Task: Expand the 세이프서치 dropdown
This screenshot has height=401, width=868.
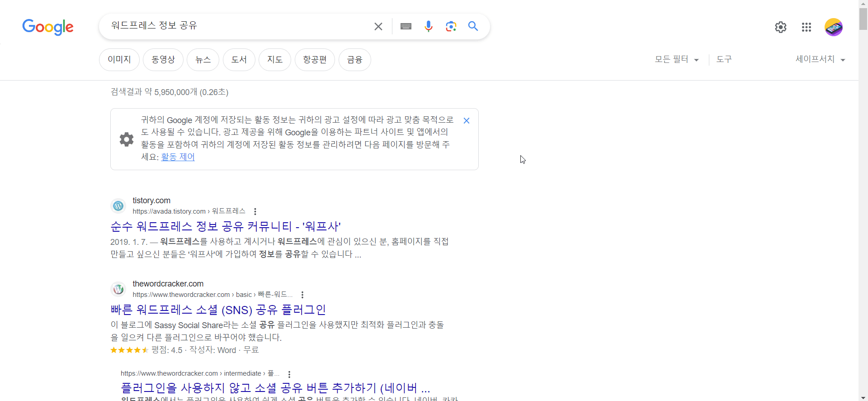Action: 820,59
